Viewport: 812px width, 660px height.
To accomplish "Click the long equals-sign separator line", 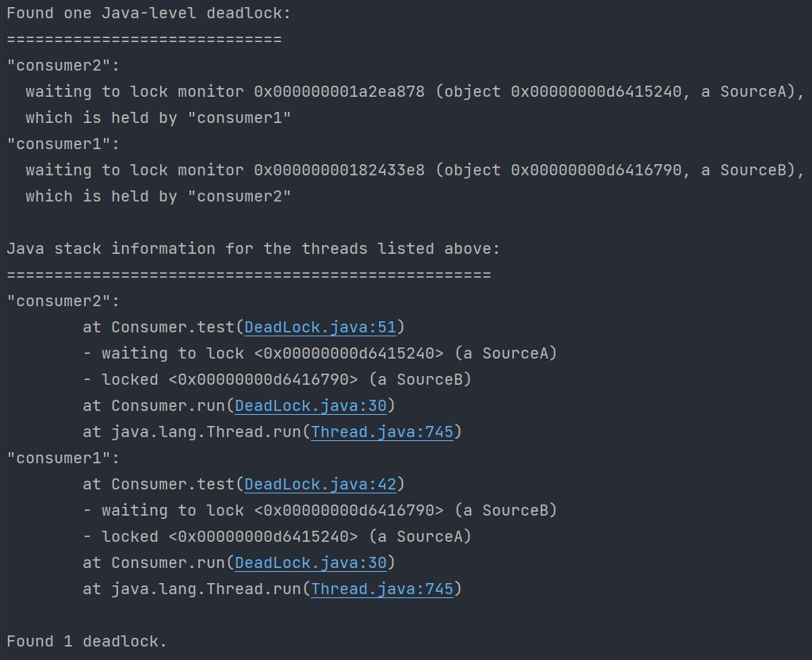I will pyautogui.click(x=248, y=274).
